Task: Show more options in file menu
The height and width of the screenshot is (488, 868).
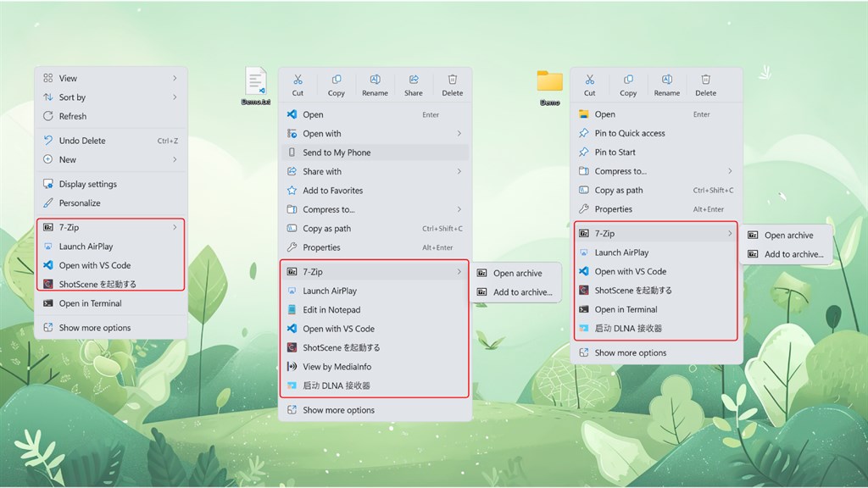Action: coord(375,410)
